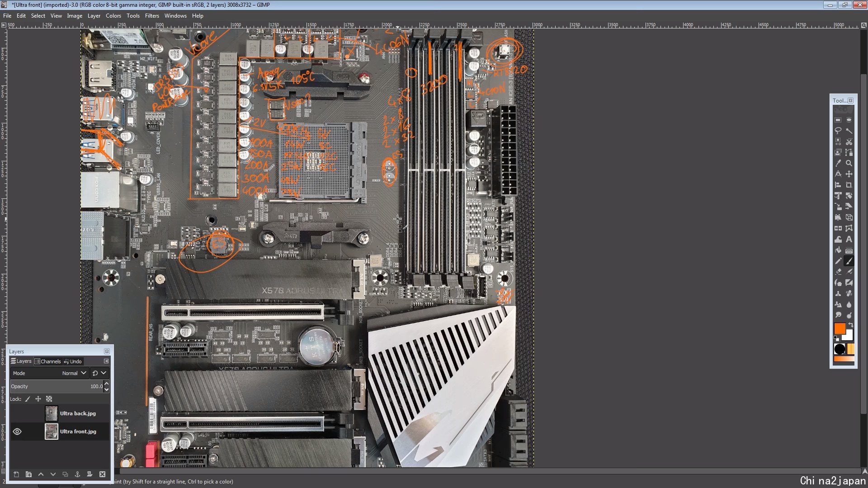The height and width of the screenshot is (488, 868).
Task: Increase layer opacity with up arrow
Action: (x=107, y=384)
